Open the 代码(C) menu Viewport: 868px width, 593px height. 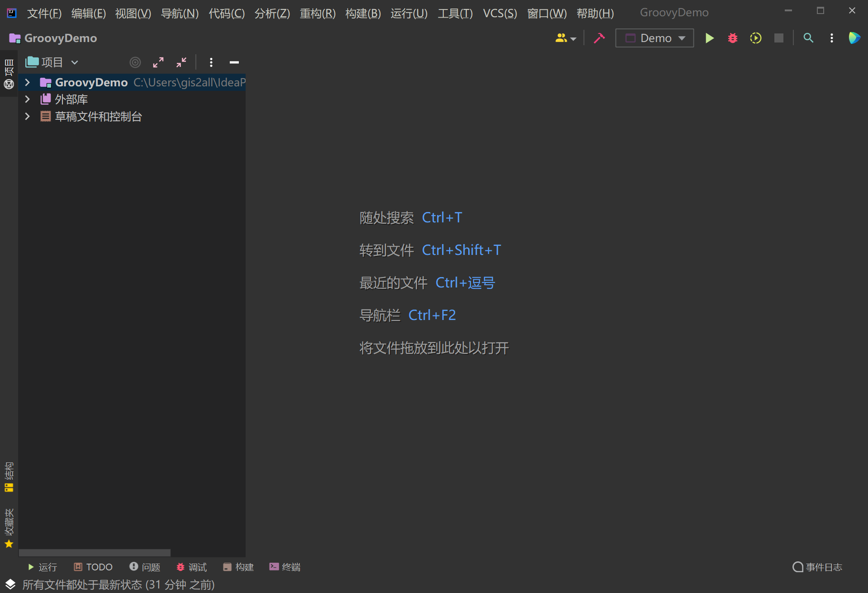(x=227, y=13)
